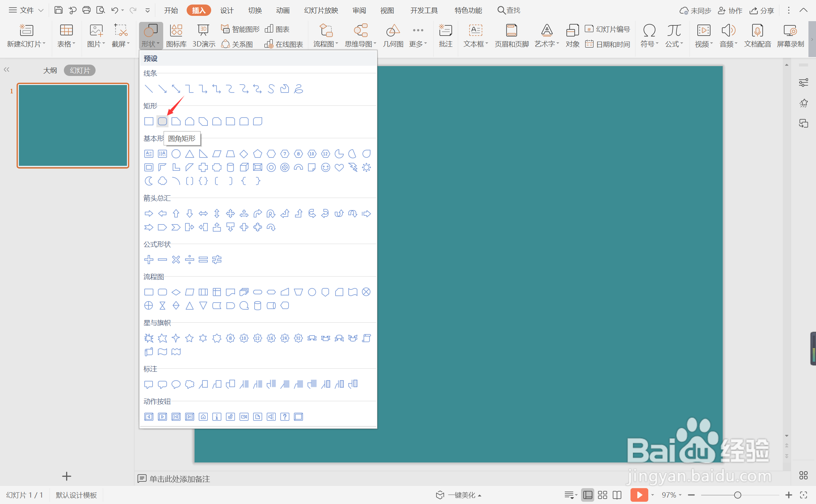Choose the oval basic shape
The image size is (816, 504).
point(176,154)
